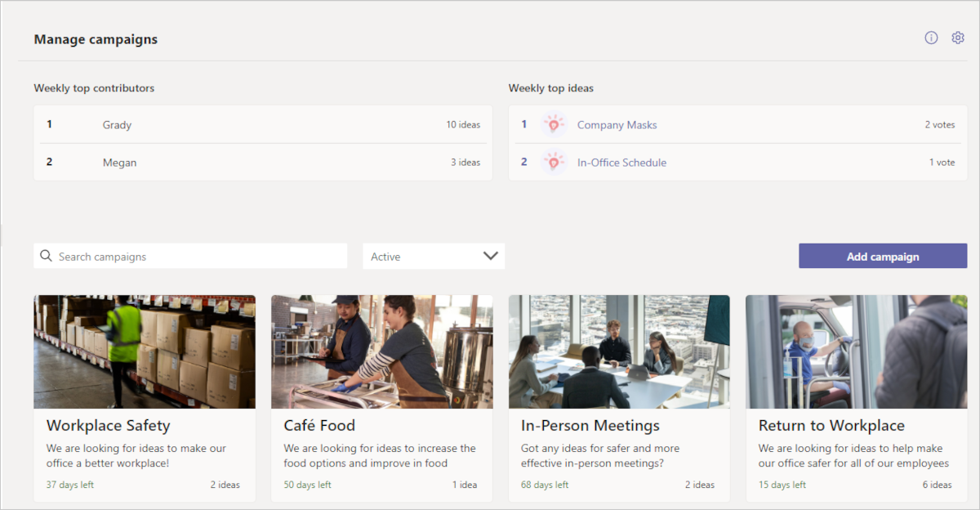Click the Manage campaigns heading

tap(95, 38)
